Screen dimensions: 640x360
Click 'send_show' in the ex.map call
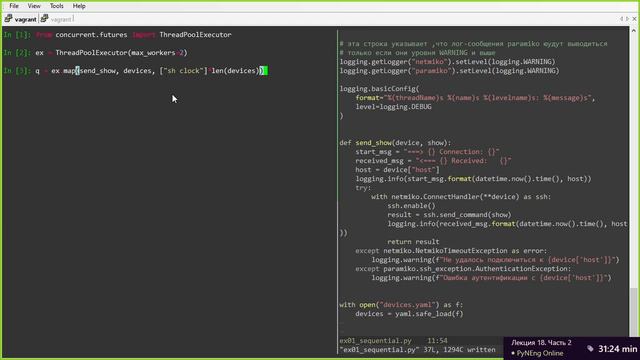[x=98, y=71]
